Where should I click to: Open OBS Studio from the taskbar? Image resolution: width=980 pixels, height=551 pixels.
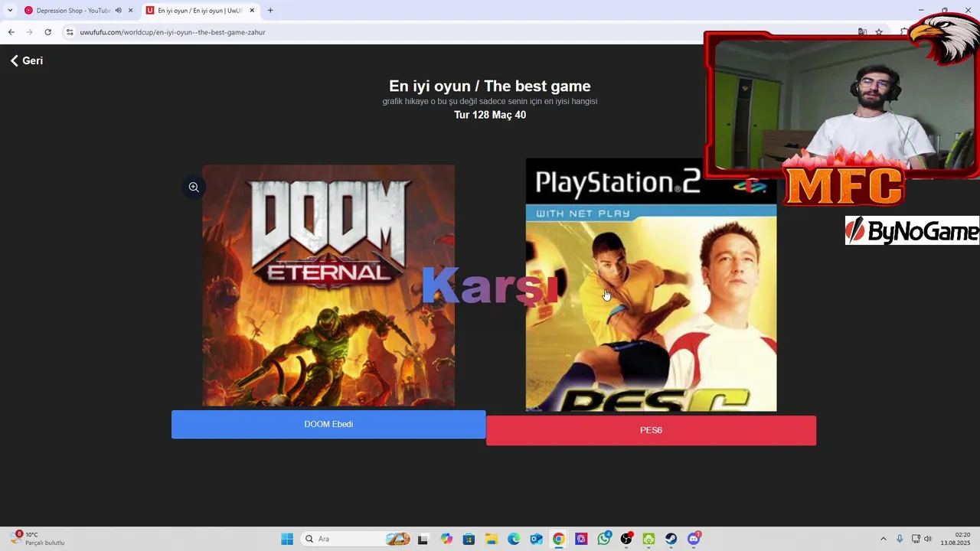click(x=626, y=539)
